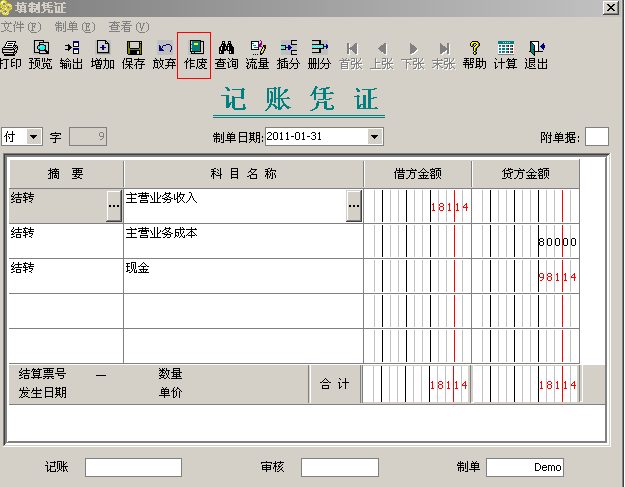The height and width of the screenshot is (487, 625).
Task: Open 帮助 help icon
Action: click(x=474, y=55)
